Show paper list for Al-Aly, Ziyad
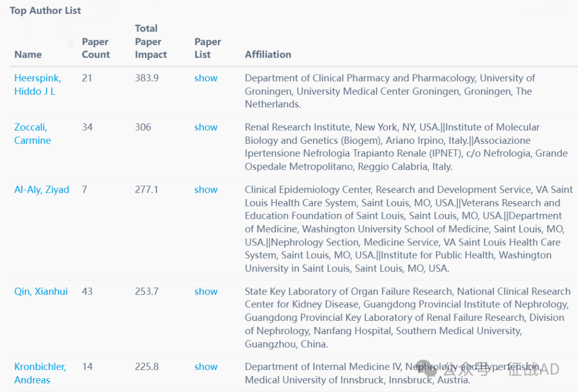 point(206,190)
